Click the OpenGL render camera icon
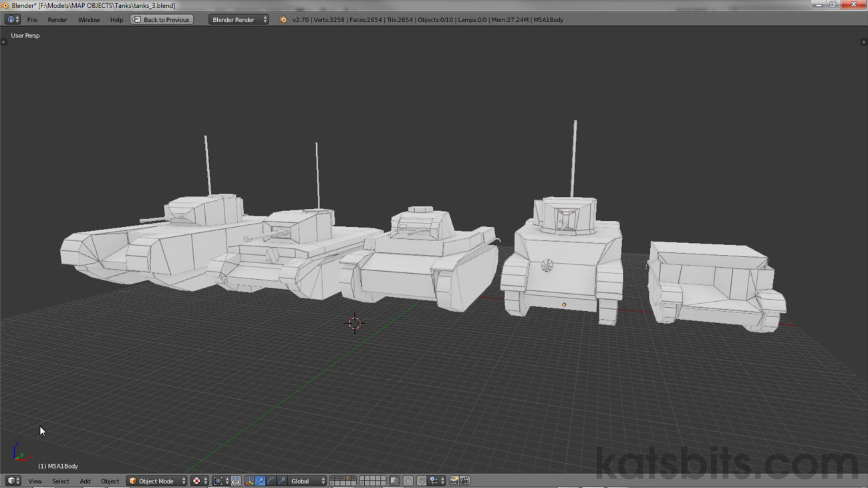The width and height of the screenshot is (868, 488). [455, 481]
